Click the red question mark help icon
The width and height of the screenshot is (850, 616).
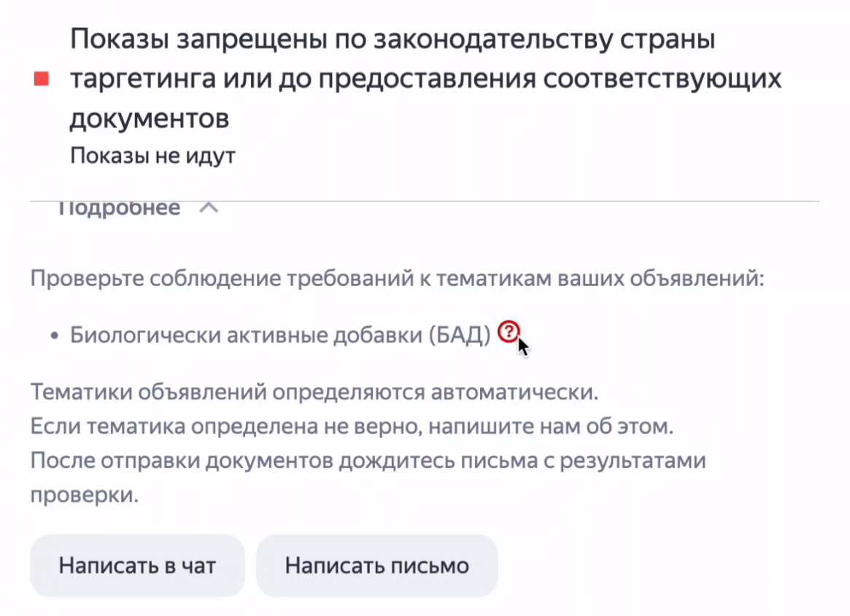click(x=507, y=333)
